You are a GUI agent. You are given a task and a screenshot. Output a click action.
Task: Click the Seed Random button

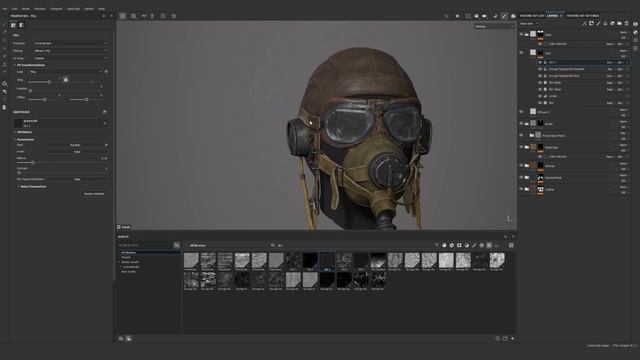(76, 145)
